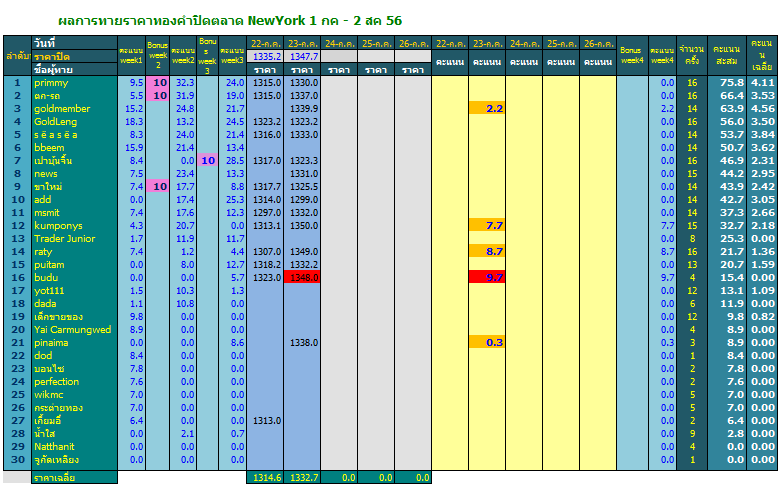
Task: Select the average price cell '1314.6'
Action: tap(265, 478)
